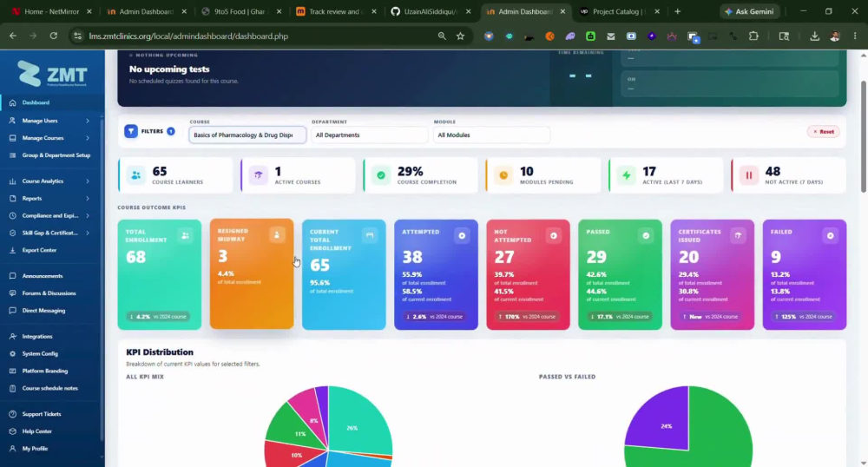This screenshot has height=467, width=868.
Task: Click the Not Active pause icon
Action: point(748,175)
